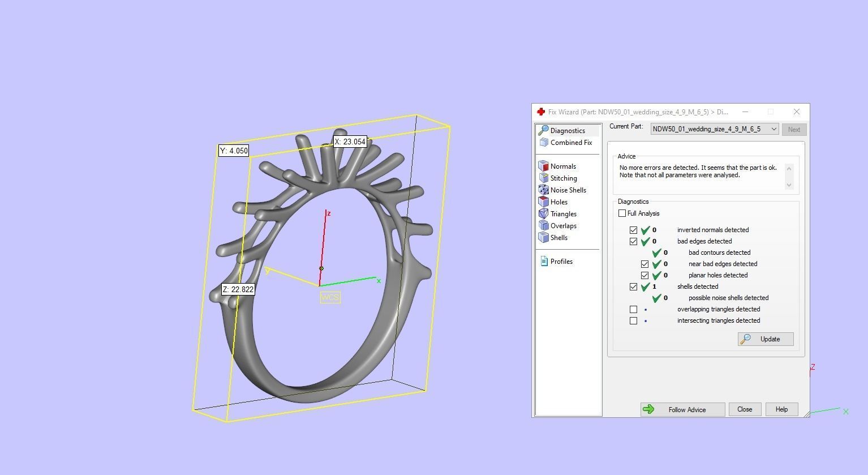The width and height of the screenshot is (868, 475).
Task: Toggle near bad edges detected checkbox
Action: [645, 264]
